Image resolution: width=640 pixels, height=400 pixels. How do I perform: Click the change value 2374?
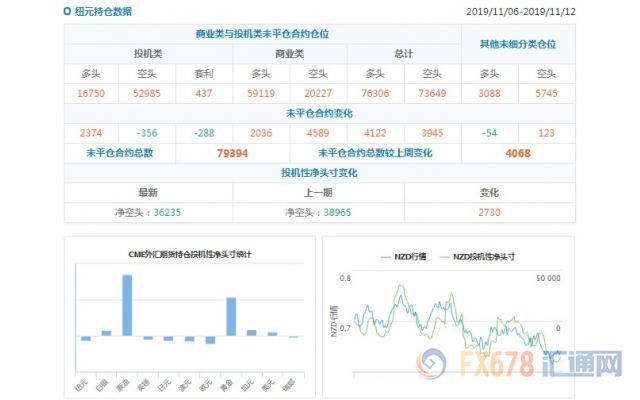[91, 133]
